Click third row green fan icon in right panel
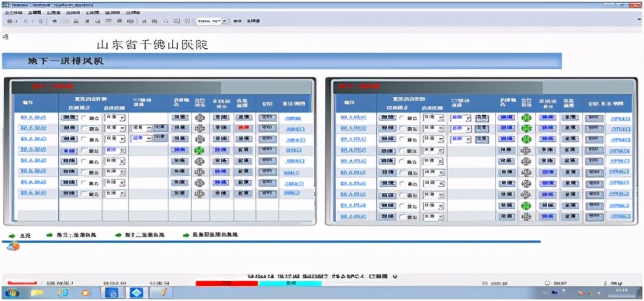Screen dimensions: 644x301 tap(526, 140)
